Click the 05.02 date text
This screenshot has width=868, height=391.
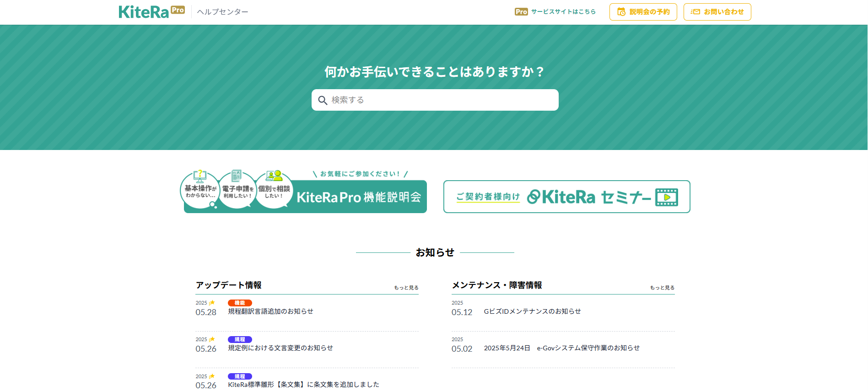pyautogui.click(x=462, y=349)
